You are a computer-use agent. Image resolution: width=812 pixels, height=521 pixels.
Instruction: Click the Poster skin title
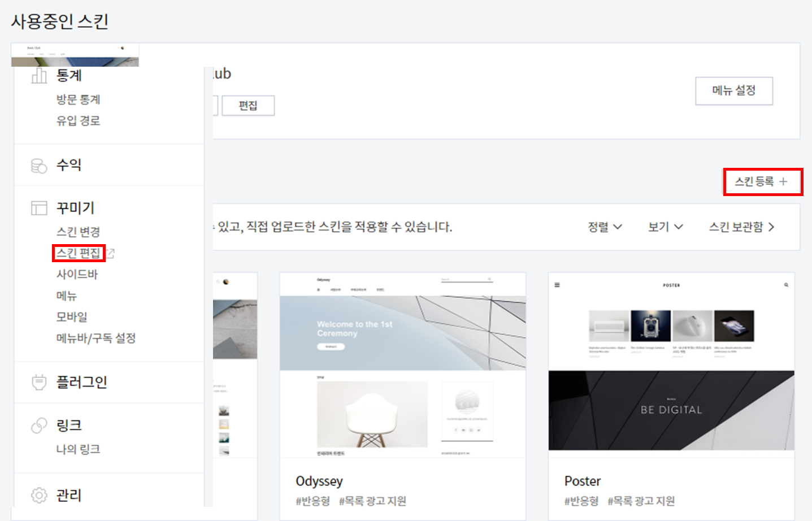click(x=583, y=481)
